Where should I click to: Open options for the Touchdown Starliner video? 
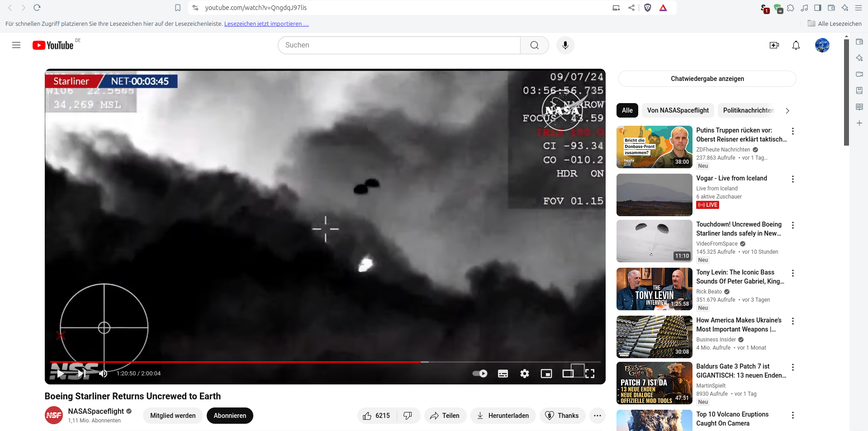point(792,225)
